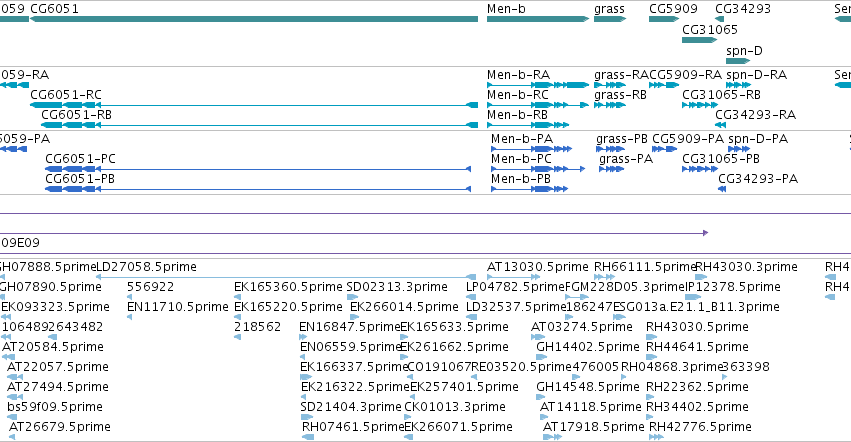Viewport: 851px width, 442px height.
Task: Click EST RH34402.5prime label
Action: (x=697, y=407)
